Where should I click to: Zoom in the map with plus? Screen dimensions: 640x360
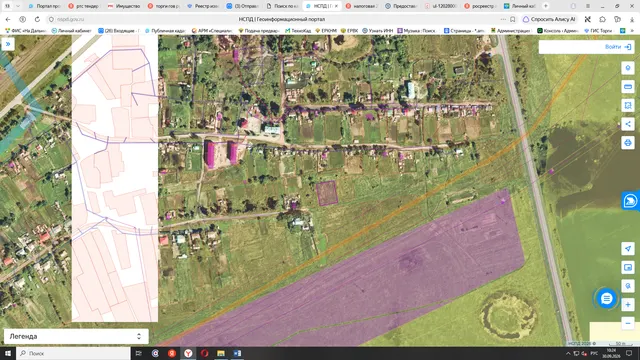(628, 304)
